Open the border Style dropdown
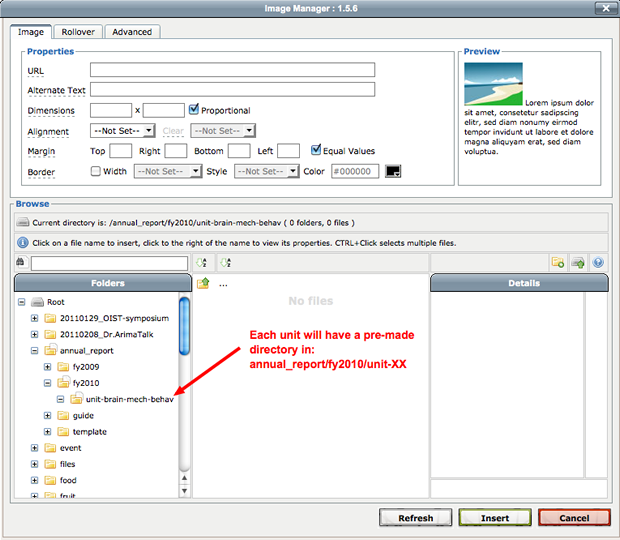Screen dimensions: 620x540 [x=266, y=171]
